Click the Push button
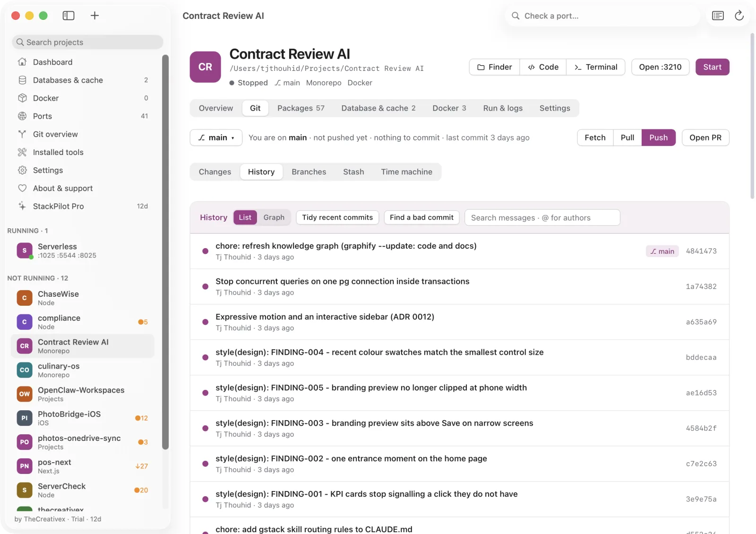This screenshot has height=534, width=756. click(659, 138)
